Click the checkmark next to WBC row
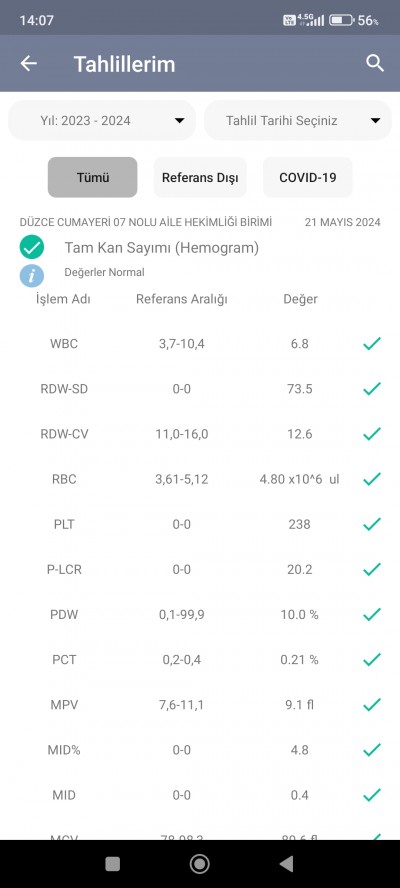Image resolution: width=400 pixels, height=888 pixels. point(372,344)
